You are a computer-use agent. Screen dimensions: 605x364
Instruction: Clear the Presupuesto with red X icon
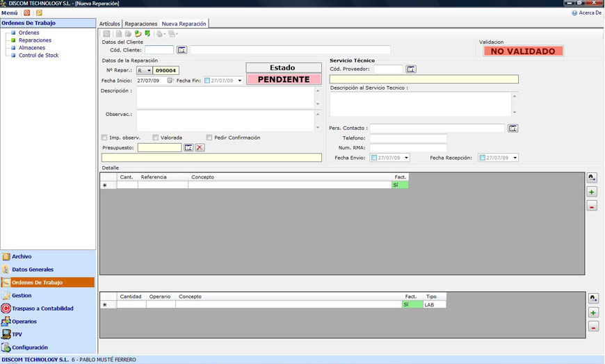coord(200,147)
